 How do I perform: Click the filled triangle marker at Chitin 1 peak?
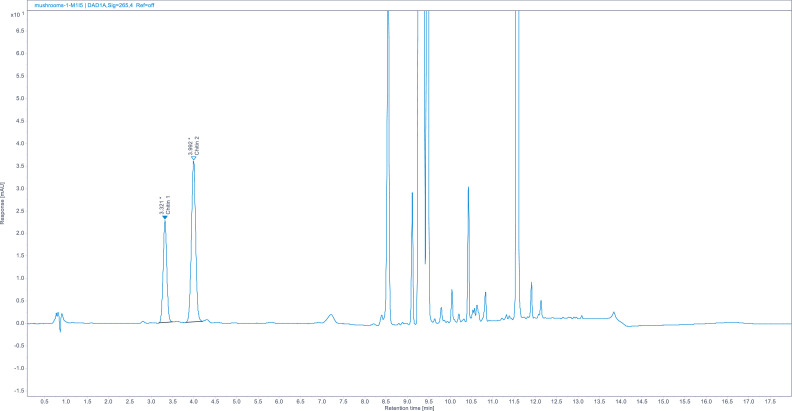click(165, 217)
